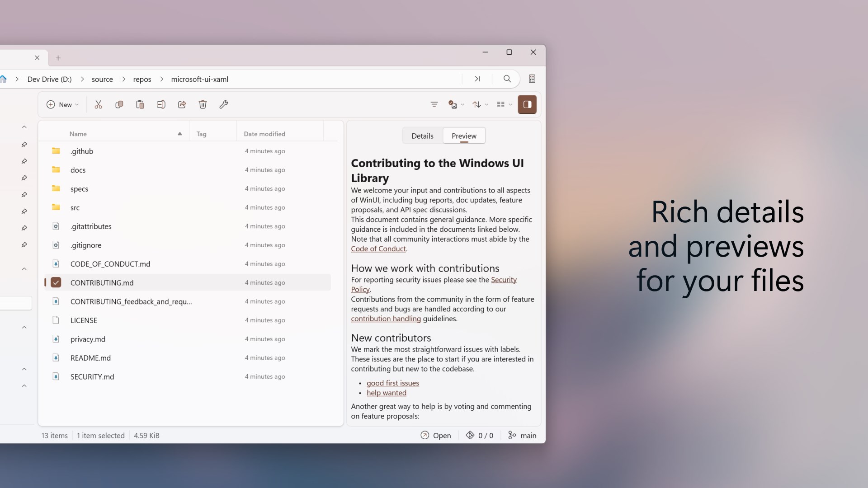Click the Code of Conduct link

[378, 249]
